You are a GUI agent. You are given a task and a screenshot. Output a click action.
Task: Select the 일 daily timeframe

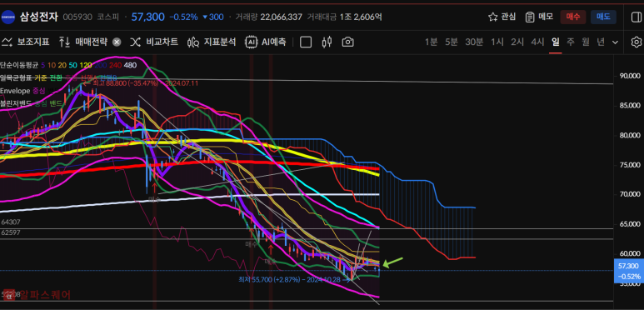556,42
